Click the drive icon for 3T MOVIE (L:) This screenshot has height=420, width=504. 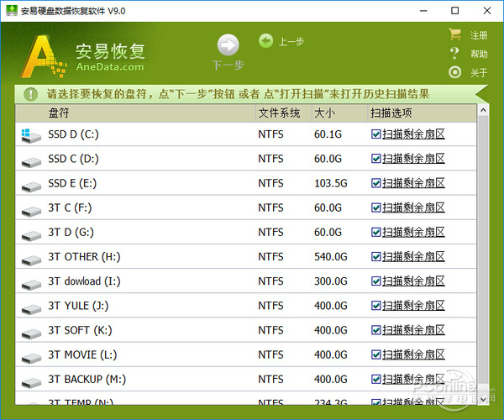point(31,359)
